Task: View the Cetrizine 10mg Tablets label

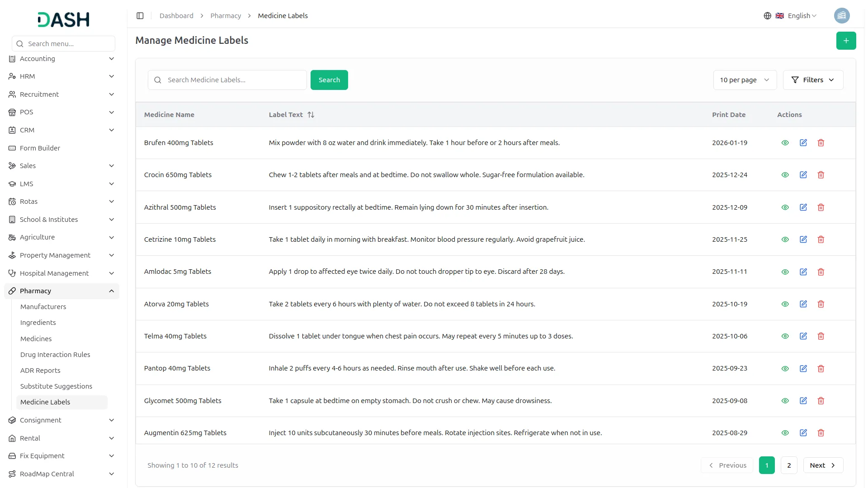Action: point(785,239)
